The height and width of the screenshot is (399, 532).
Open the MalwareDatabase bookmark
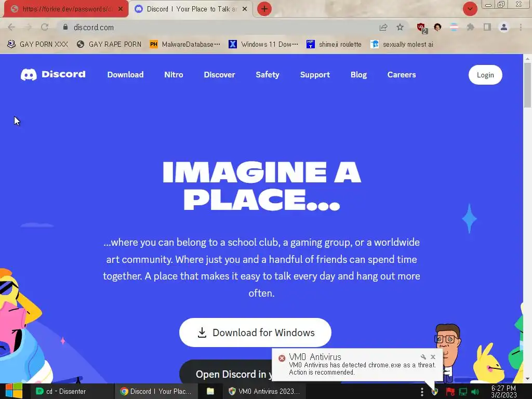click(185, 44)
